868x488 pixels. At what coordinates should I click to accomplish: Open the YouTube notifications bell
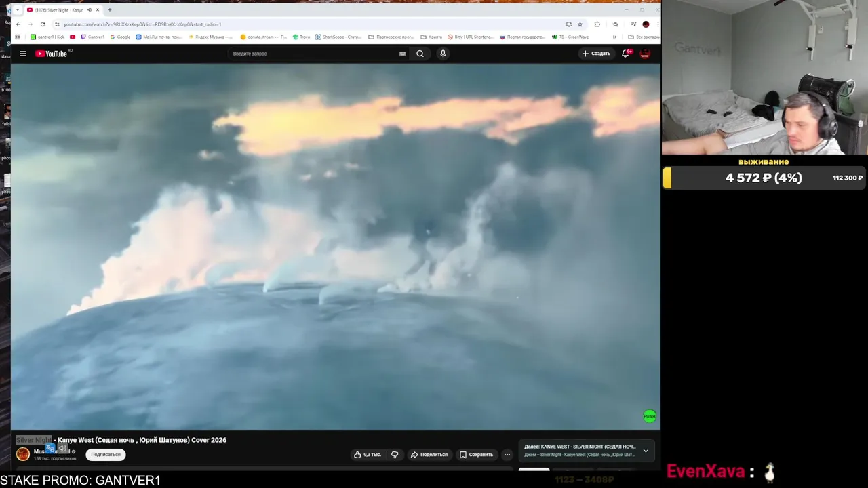click(x=626, y=54)
